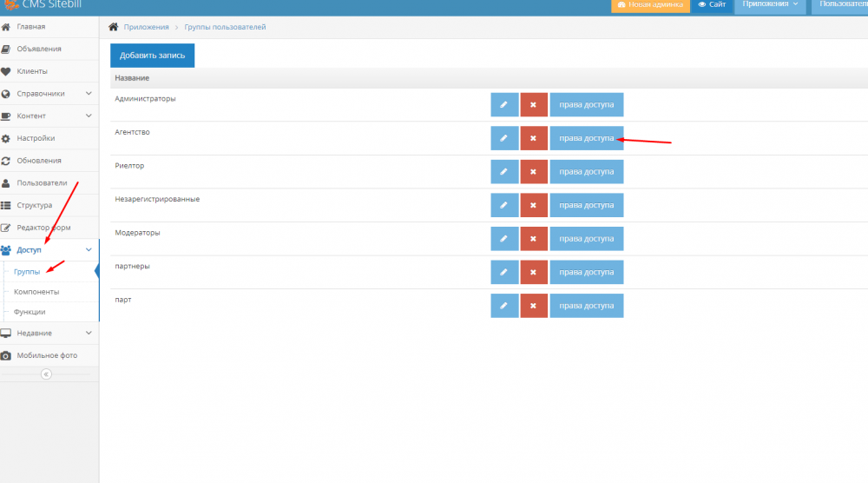Open Компоненты under the Доступ menu
This screenshot has width=868, height=483.
[x=36, y=292]
